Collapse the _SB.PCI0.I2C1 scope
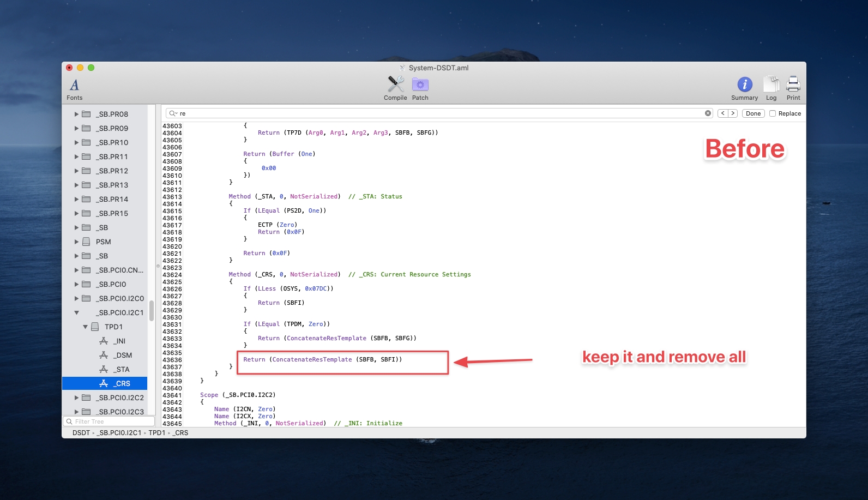The height and width of the screenshot is (500, 868). click(x=77, y=313)
